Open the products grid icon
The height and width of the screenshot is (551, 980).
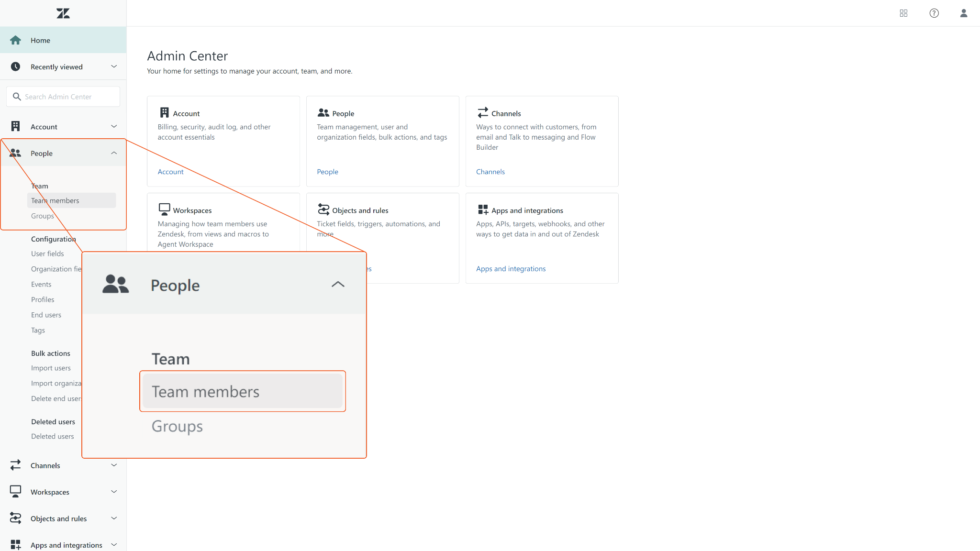tap(903, 13)
